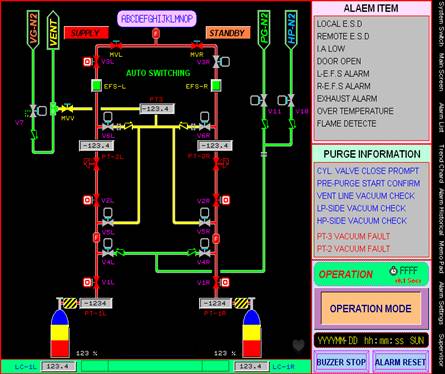Toggle the EFS-R green indicator

[x=216, y=86]
